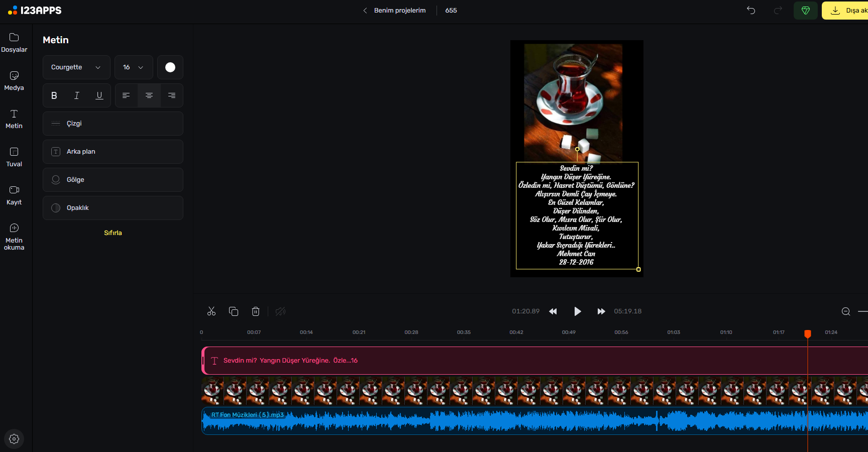This screenshot has width=868, height=452.
Task: Open the premium diamond icon
Action: (x=806, y=11)
